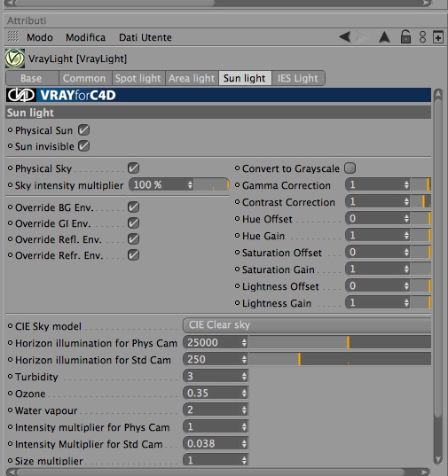Click the back arrow in Attributes header
448x476 pixels.
pos(345,37)
